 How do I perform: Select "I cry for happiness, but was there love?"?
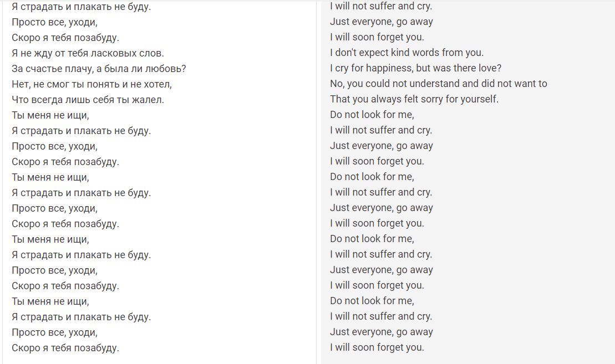click(x=415, y=68)
